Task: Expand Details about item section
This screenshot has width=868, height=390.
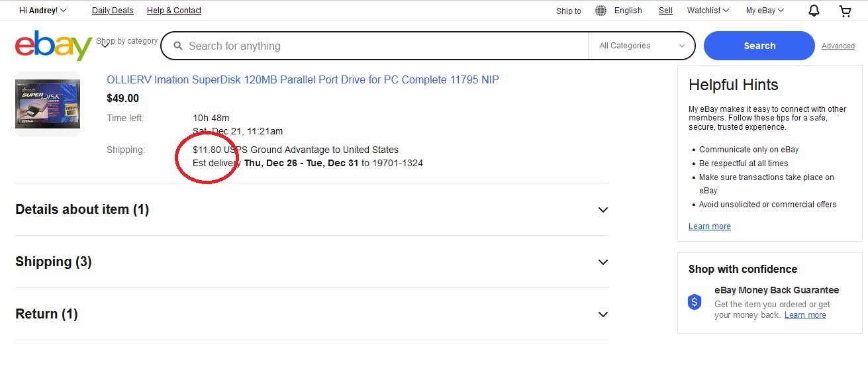Action: (603, 210)
